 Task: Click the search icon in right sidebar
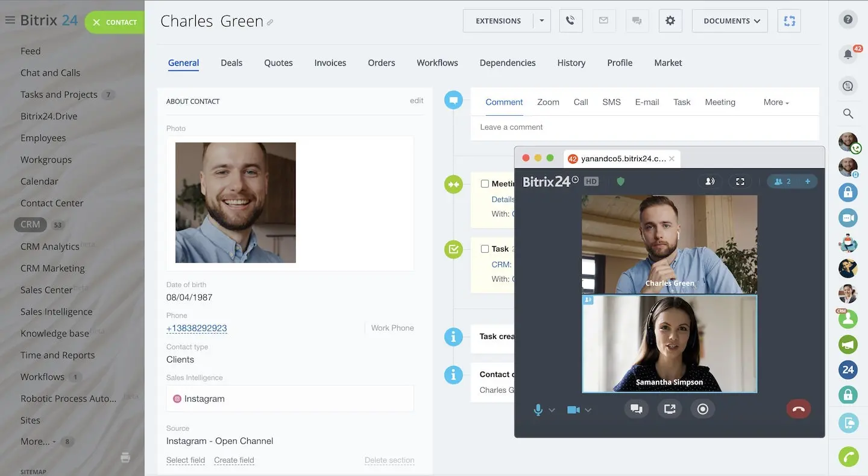pyautogui.click(x=848, y=113)
